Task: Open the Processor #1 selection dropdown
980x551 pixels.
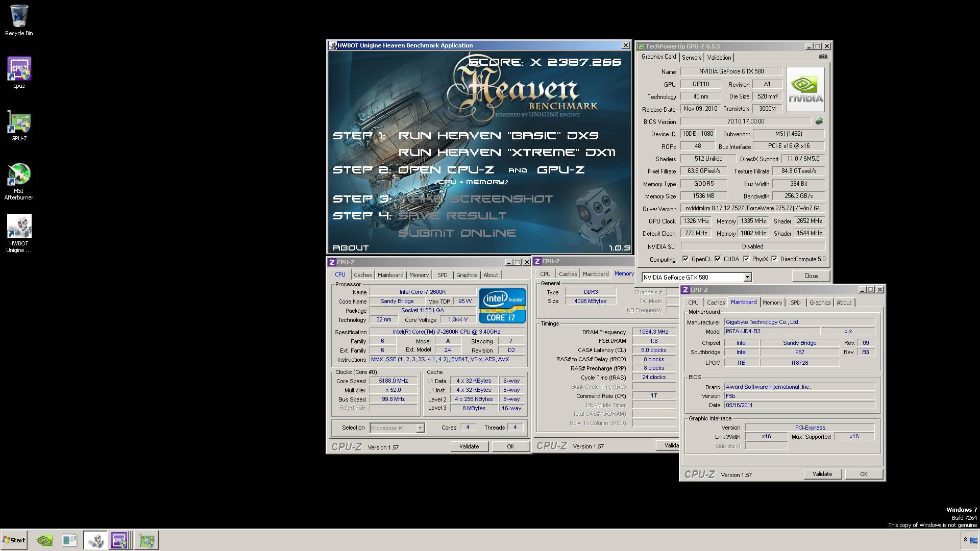Action: coord(420,428)
